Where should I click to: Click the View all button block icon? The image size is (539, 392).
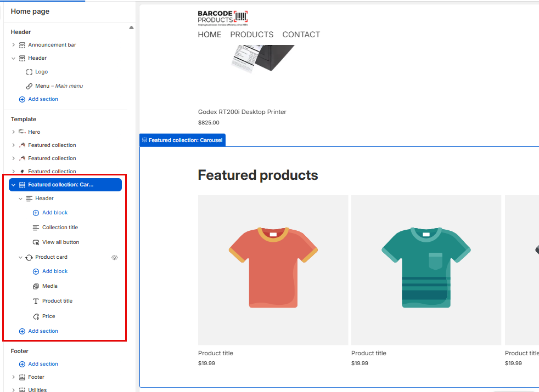(36, 242)
